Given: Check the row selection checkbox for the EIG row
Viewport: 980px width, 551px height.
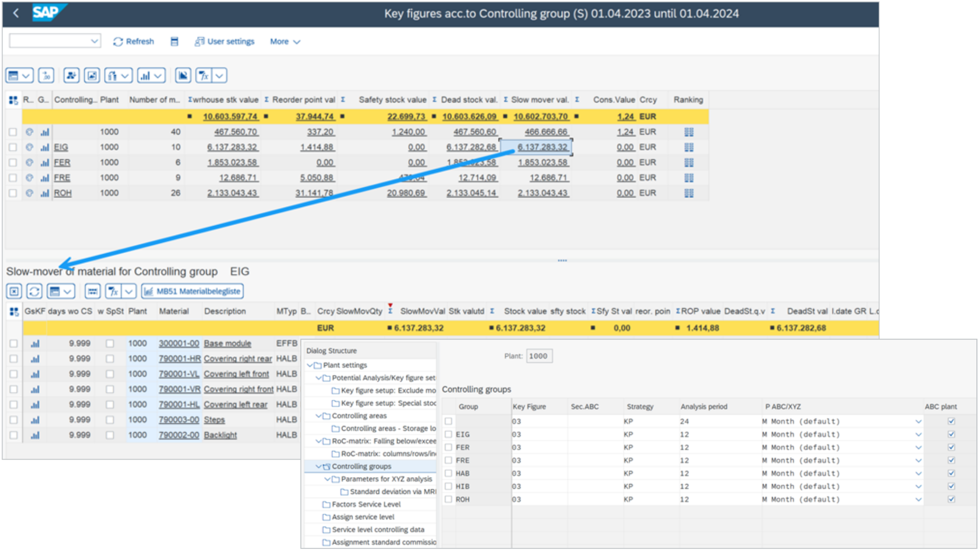Looking at the screenshot, I should (13, 147).
